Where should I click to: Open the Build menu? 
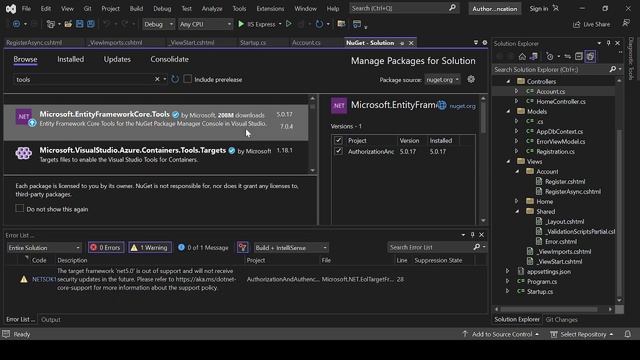pyautogui.click(x=136, y=8)
